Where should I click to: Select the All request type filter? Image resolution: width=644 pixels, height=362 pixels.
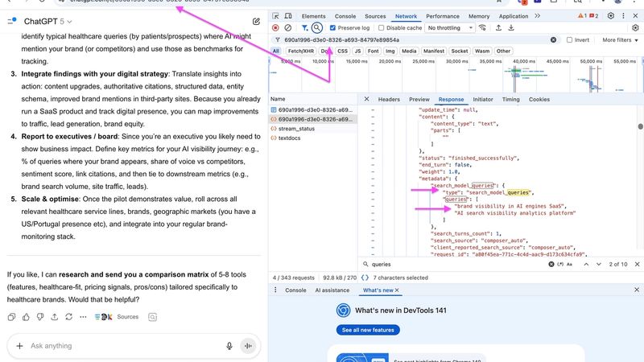(275, 51)
